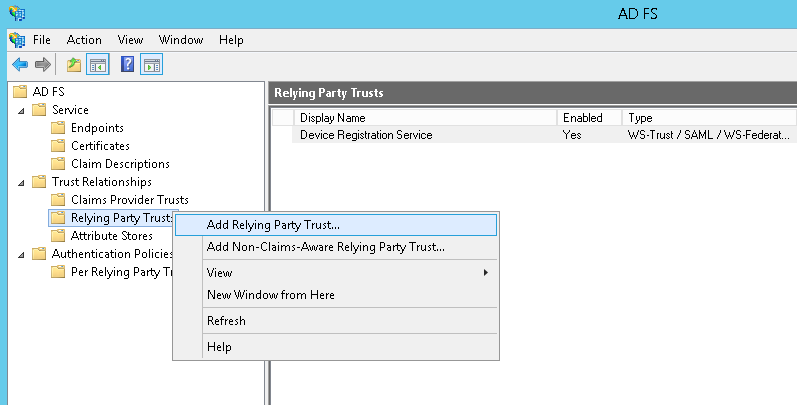Click the Yes value in Enabled column
The image size is (797, 405).
click(x=572, y=135)
